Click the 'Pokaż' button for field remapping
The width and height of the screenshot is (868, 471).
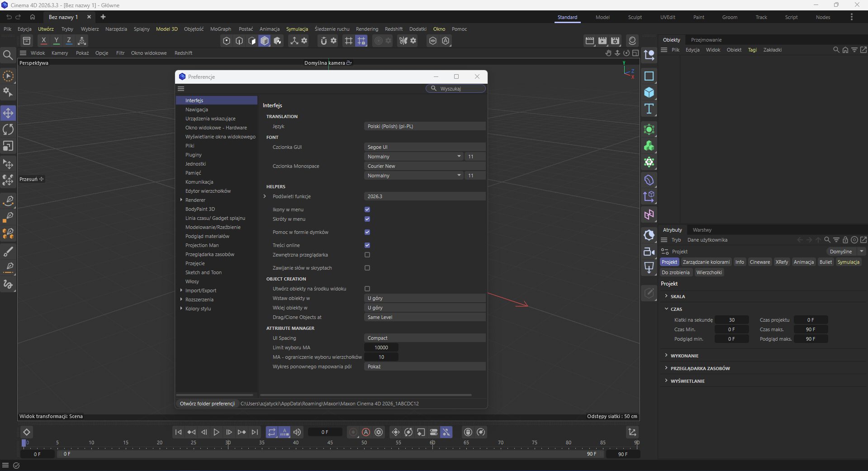point(425,366)
